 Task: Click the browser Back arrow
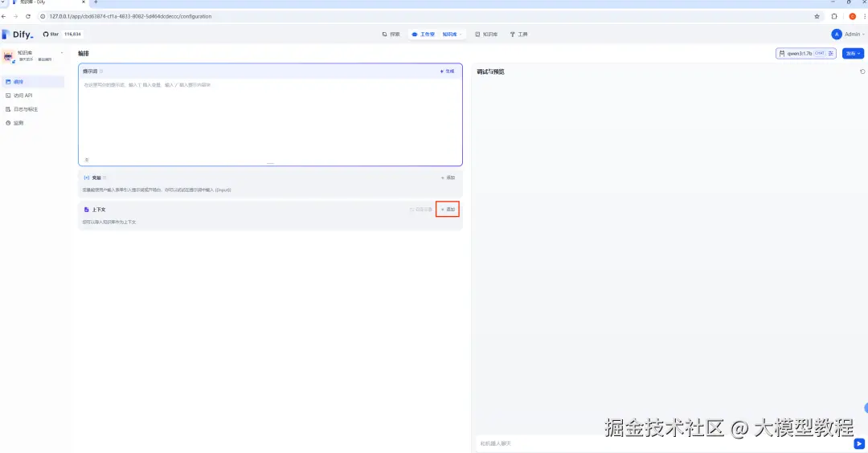point(4,17)
